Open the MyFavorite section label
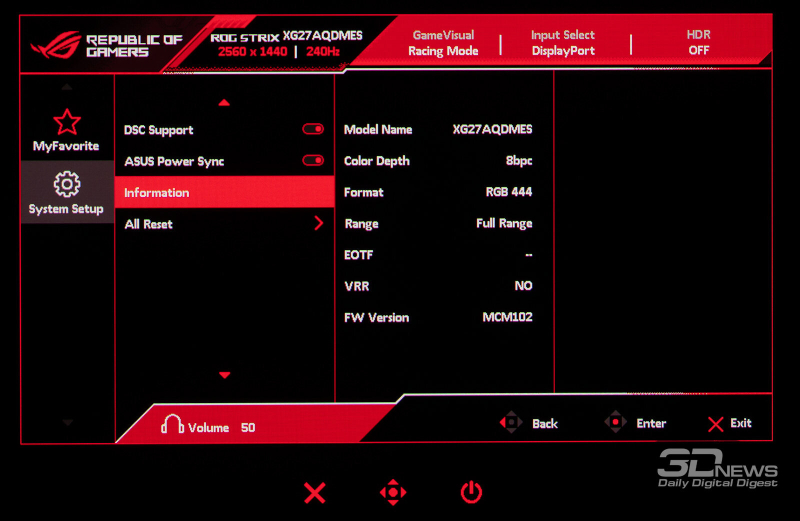The image size is (800, 521). pyautogui.click(x=66, y=146)
